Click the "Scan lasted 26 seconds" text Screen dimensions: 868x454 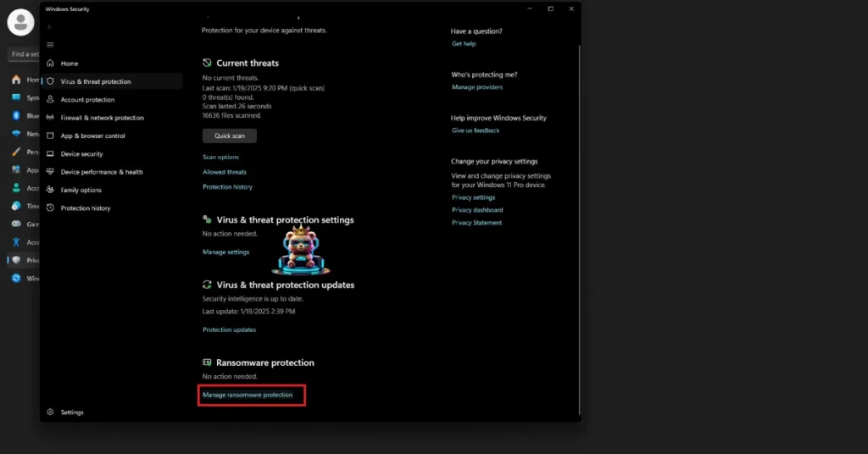(x=237, y=106)
